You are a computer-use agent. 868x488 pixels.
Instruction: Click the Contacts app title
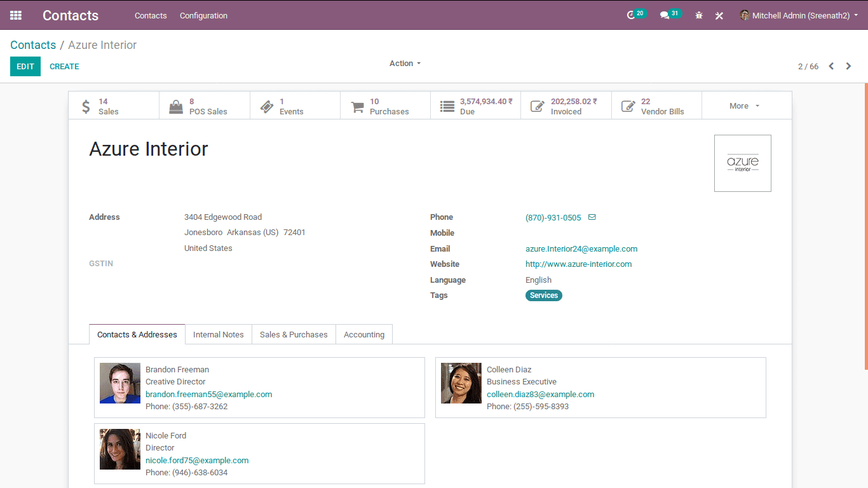tap(71, 15)
